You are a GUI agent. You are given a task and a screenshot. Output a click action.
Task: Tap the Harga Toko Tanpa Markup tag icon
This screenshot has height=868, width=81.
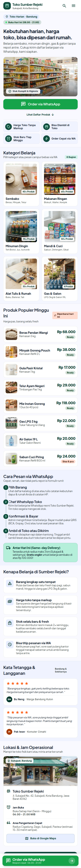[9, 127]
